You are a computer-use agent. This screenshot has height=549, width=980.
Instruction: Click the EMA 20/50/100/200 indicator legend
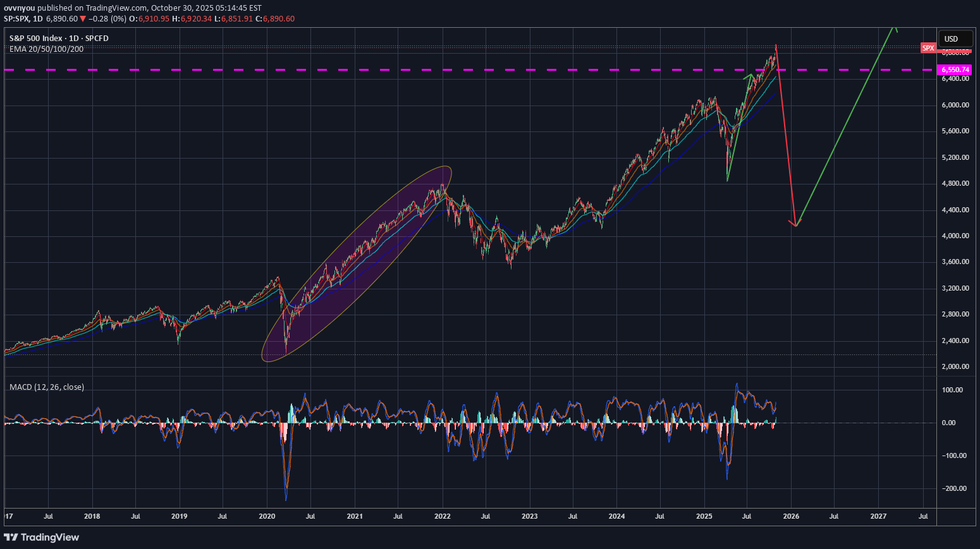46,49
